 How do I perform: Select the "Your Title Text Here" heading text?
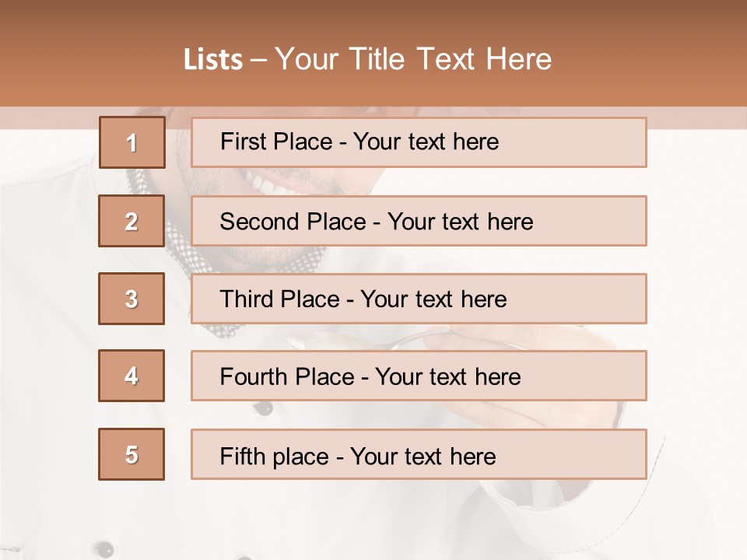point(413,59)
